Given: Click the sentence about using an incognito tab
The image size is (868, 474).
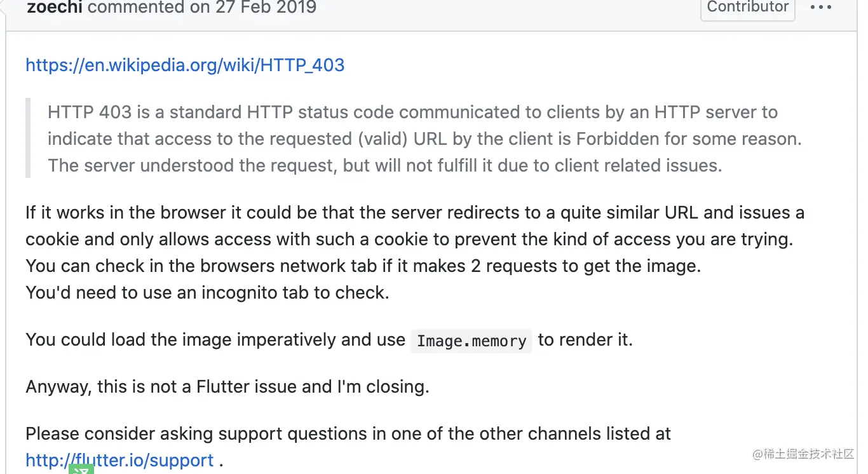Looking at the screenshot, I should [x=207, y=292].
